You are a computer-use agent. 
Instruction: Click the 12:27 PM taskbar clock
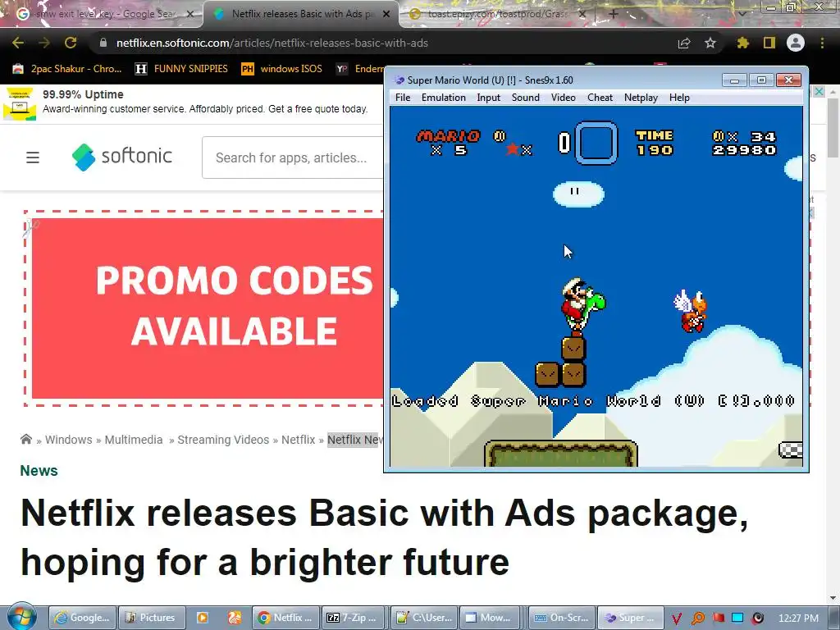coord(798,619)
